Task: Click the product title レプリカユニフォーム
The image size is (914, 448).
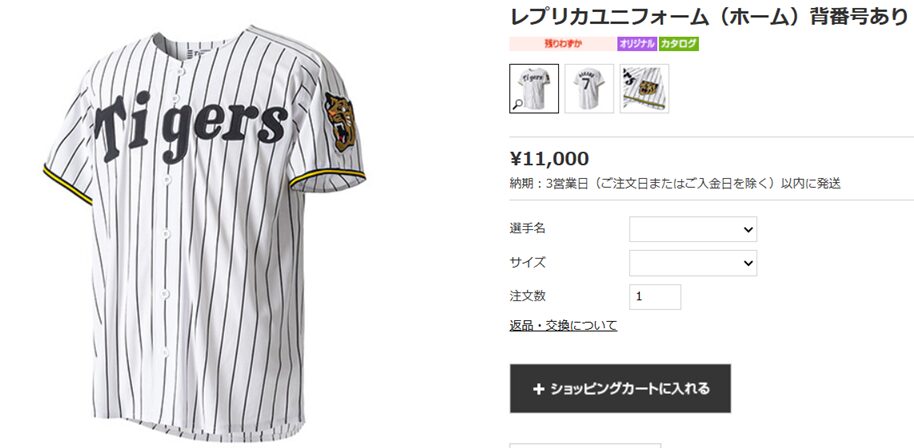Action: click(708, 17)
